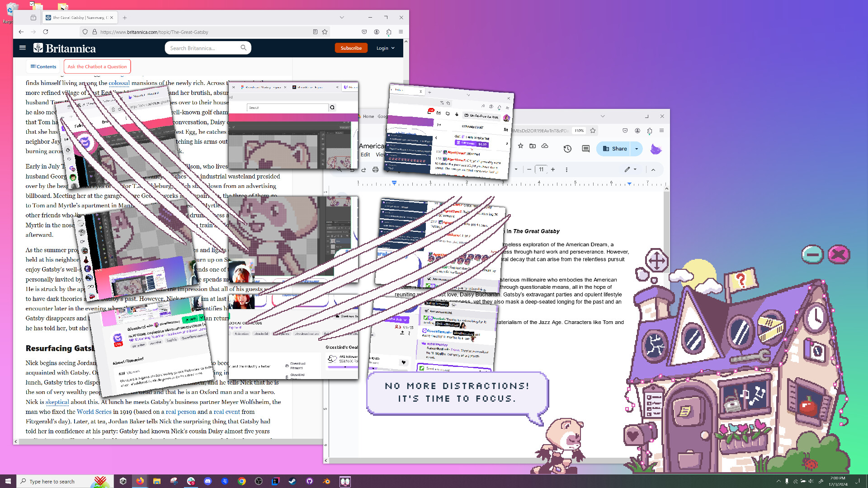This screenshot has width=868, height=488.
Task: Open list all tabs chevron in Britannica window
Action: [342, 18]
